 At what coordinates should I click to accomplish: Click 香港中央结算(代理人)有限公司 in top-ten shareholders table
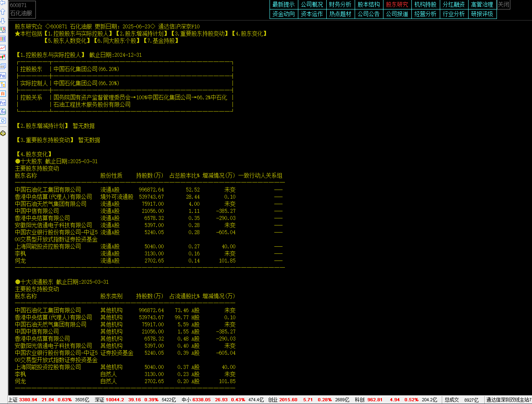[54, 197]
